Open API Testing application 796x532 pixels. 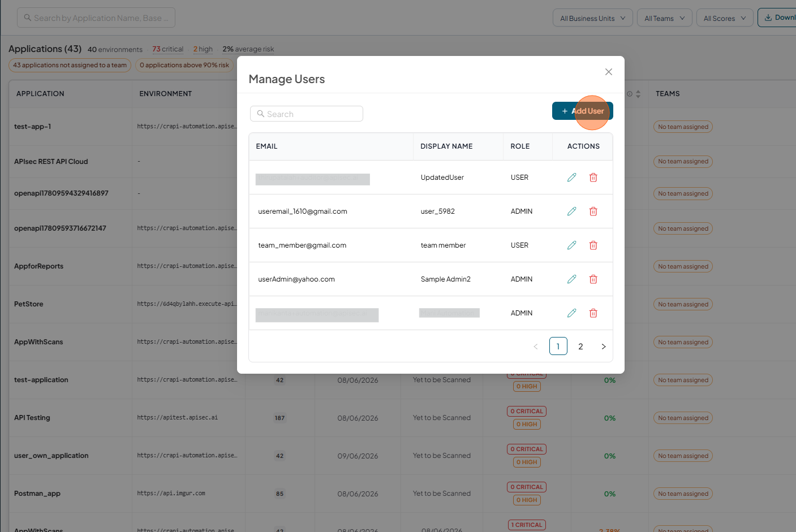[x=32, y=418]
